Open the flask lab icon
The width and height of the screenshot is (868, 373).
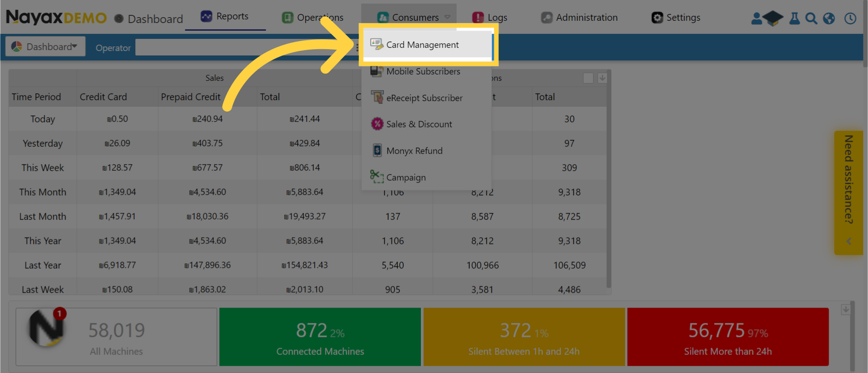794,18
